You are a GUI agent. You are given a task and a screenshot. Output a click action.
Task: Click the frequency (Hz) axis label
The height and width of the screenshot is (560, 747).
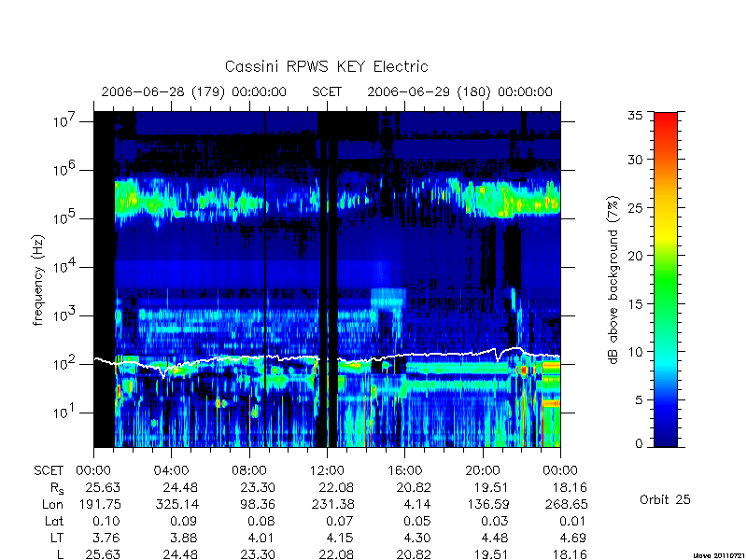click(x=38, y=280)
